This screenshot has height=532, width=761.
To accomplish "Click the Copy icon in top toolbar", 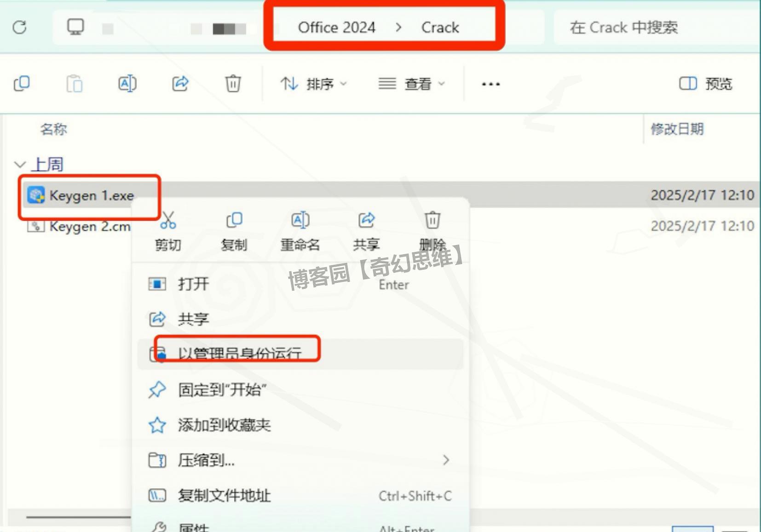I will pos(22,84).
